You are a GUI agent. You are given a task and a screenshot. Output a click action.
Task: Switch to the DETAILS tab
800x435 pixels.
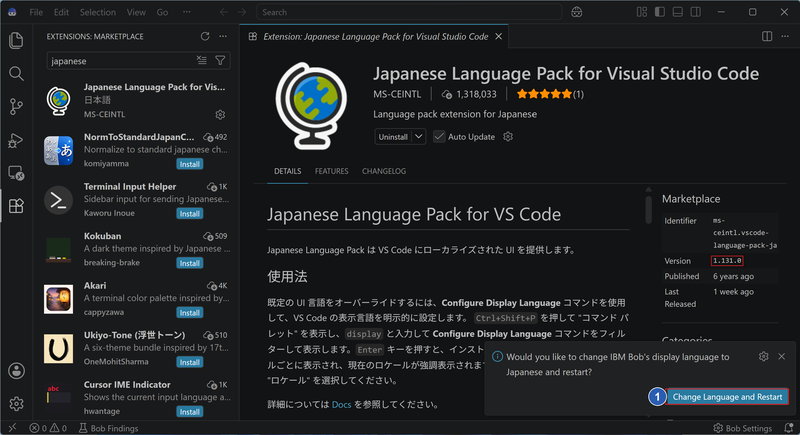click(x=287, y=171)
